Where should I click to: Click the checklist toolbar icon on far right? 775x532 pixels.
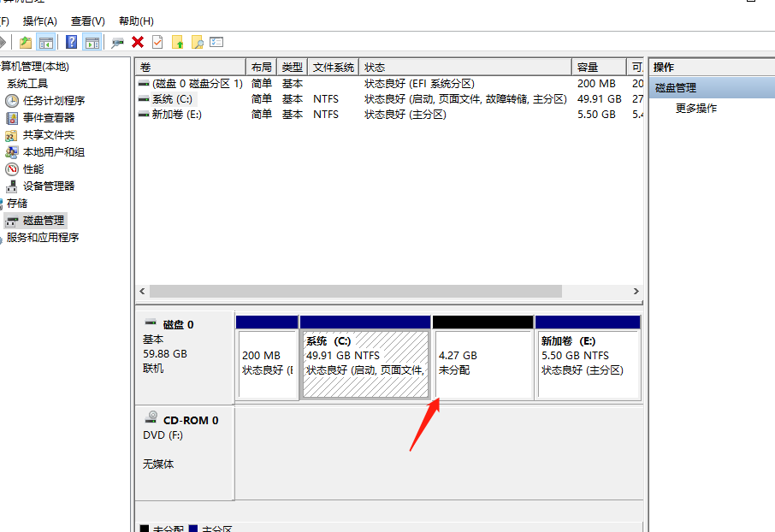[216, 41]
